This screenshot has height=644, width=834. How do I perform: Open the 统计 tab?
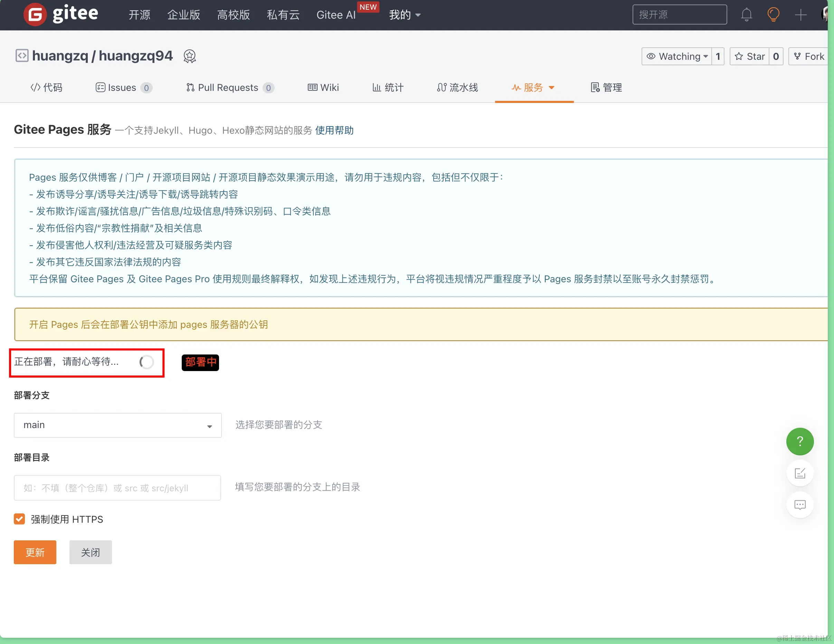pos(388,87)
